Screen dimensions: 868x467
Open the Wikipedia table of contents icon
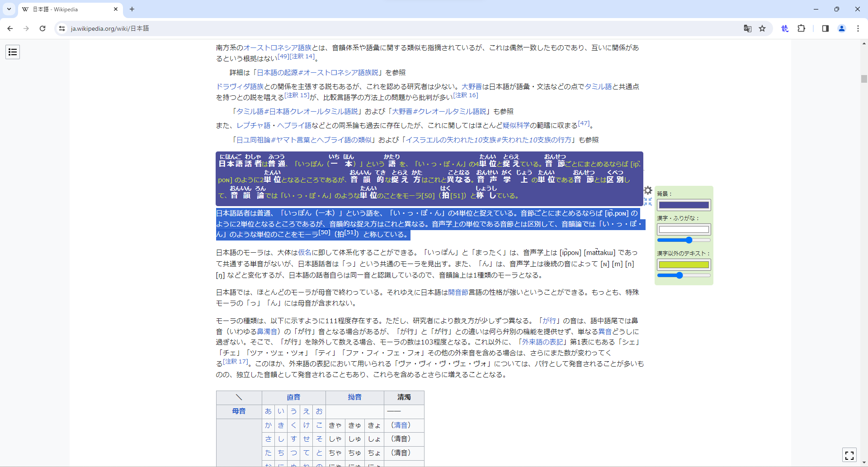(x=13, y=52)
